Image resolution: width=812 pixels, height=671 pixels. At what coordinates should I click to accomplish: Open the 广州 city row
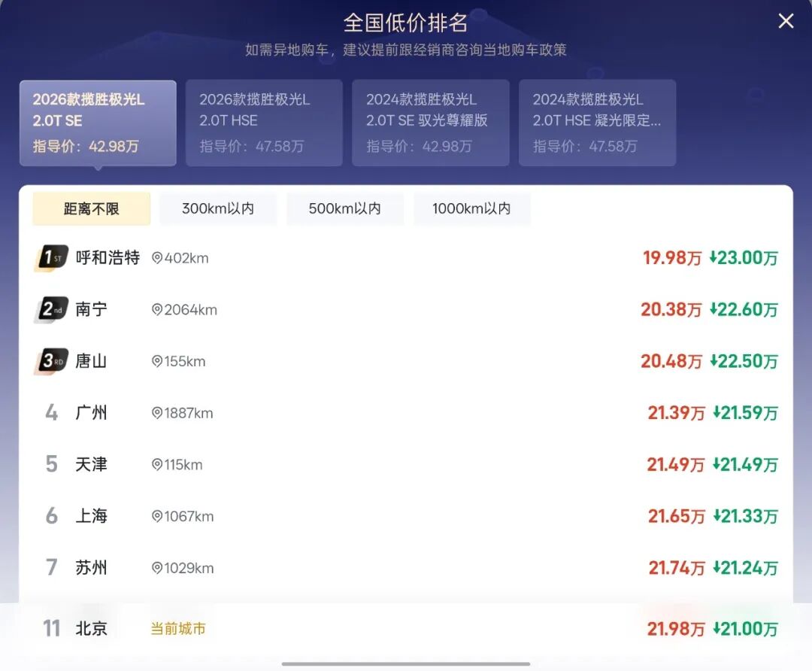[x=406, y=413]
